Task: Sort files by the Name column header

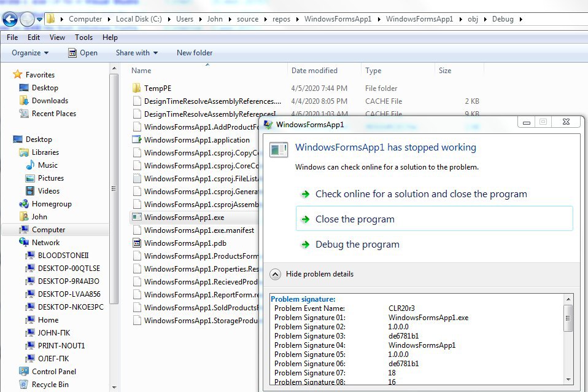Action: 141,70
